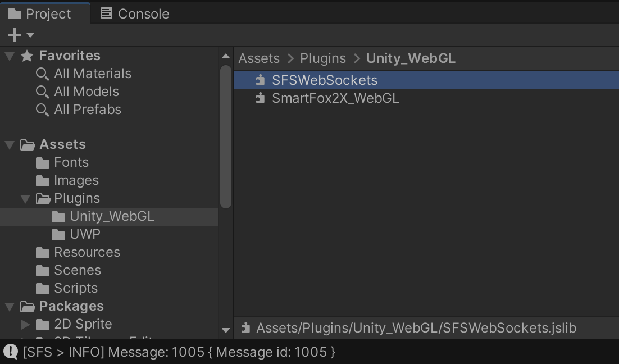Collapse the Plugins folder tree
Viewport: 619px width, 364px height.
(25, 199)
